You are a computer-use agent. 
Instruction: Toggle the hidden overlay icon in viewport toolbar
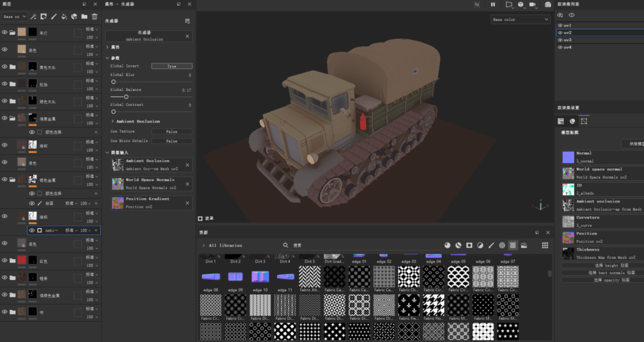coord(477,5)
